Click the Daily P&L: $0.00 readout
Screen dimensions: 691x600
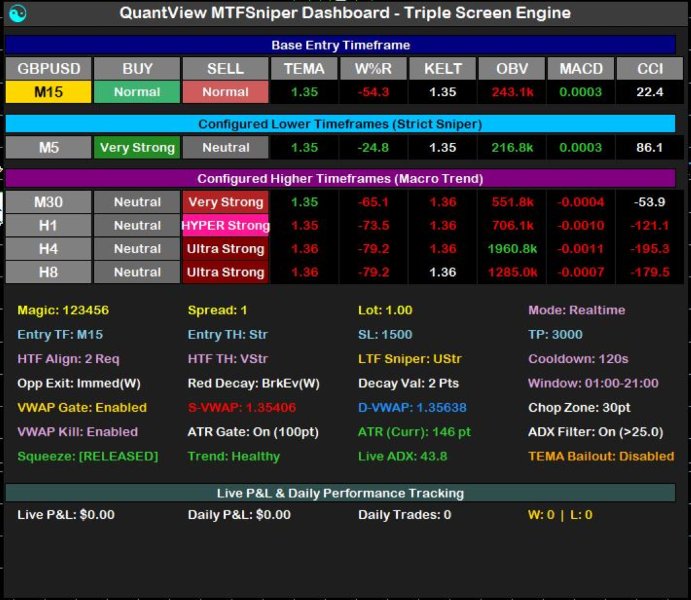point(239,515)
